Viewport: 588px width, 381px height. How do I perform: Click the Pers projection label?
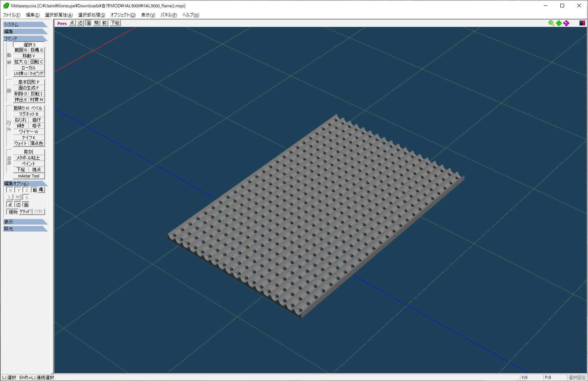(x=62, y=23)
